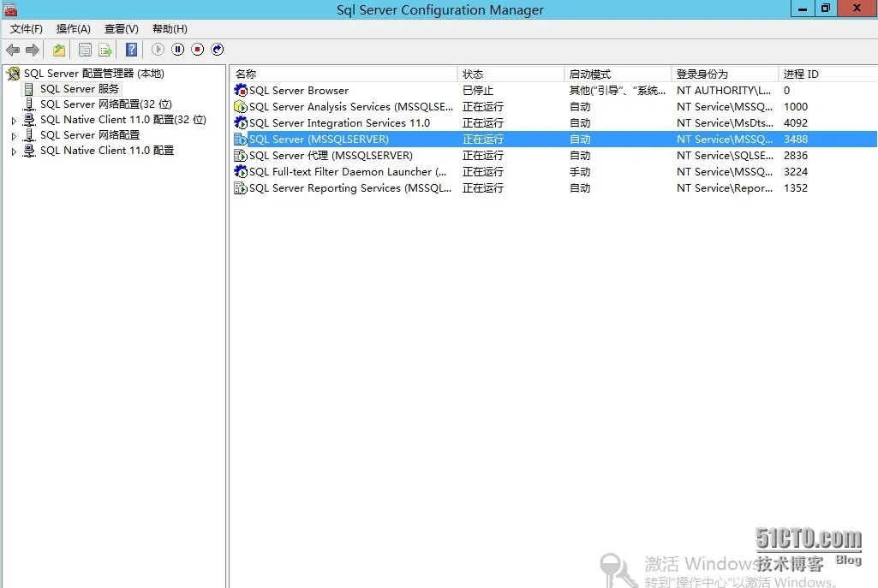Open the 帮助(H) menu
The image size is (878, 588).
click(170, 29)
